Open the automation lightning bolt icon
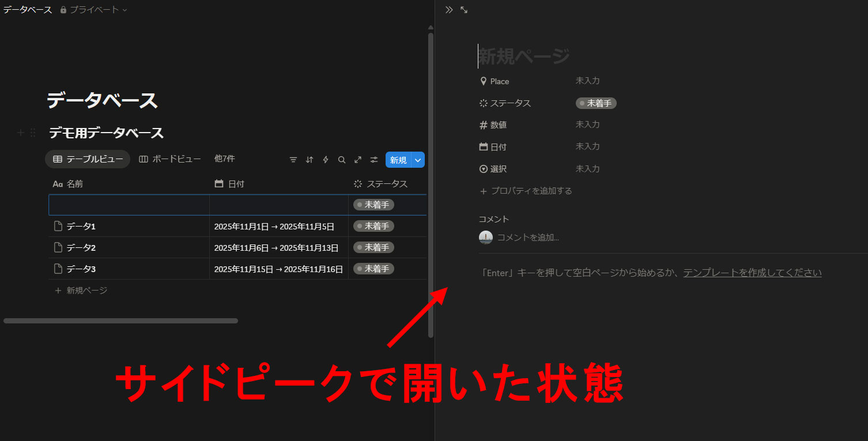868x441 pixels. point(326,160)
